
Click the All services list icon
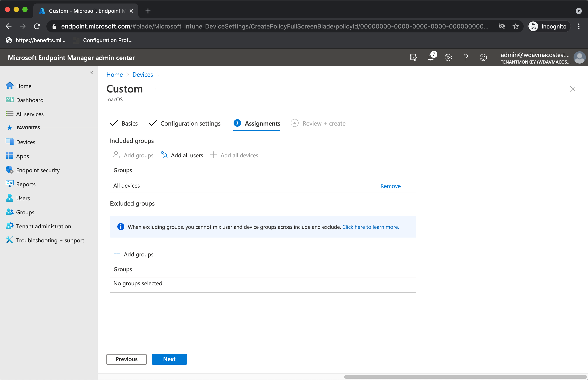[x=9, y=114]
